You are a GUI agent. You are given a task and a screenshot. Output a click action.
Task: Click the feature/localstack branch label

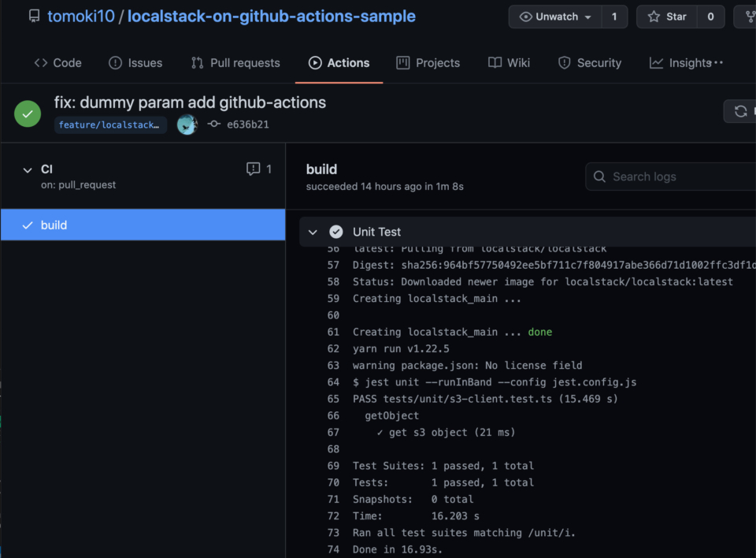click(x=110, y=125)
